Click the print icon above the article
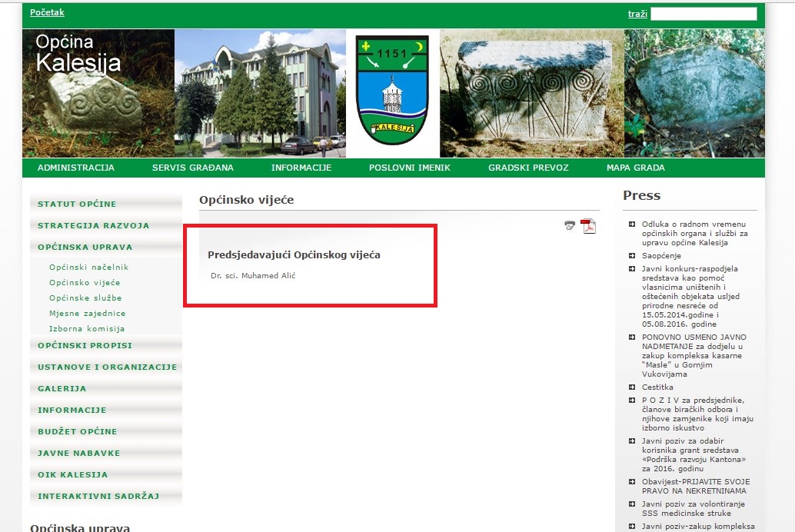Screen dimensions: 795x532 [570, 225]
